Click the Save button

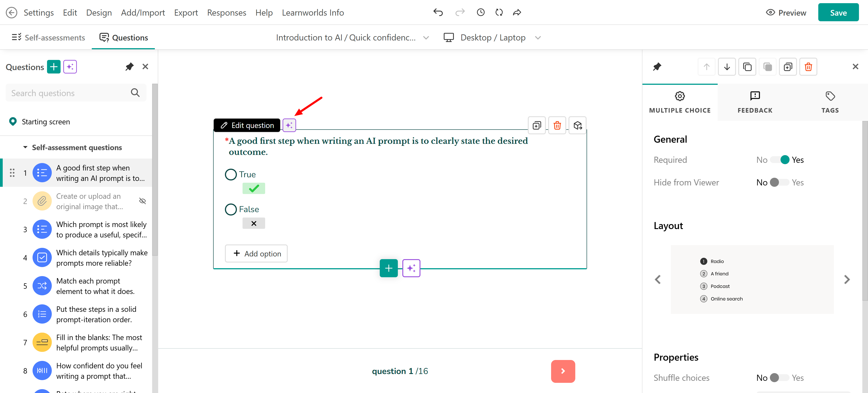(838, 12)
